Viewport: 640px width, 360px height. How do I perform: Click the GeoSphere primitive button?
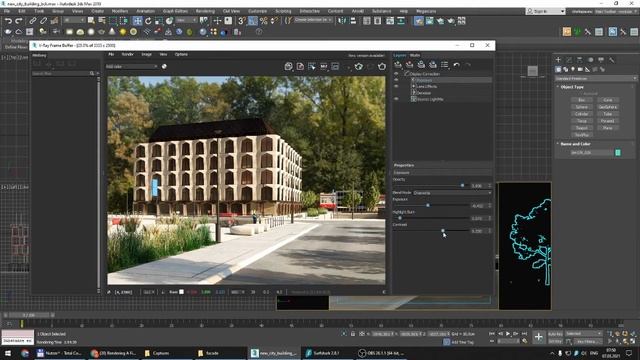[x=608, y=107]
